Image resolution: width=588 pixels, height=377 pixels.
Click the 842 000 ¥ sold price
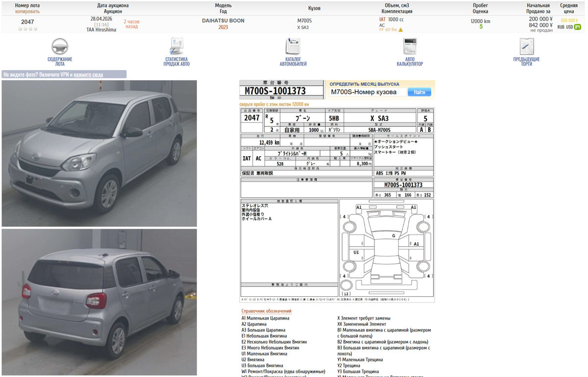pos(540,25)
